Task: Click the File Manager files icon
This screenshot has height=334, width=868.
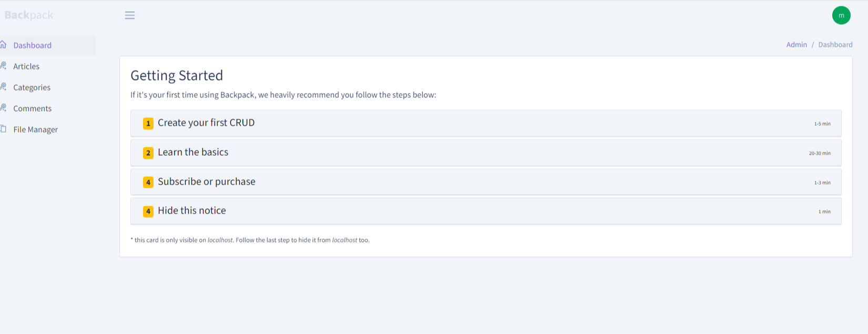Action: [3, 129]
